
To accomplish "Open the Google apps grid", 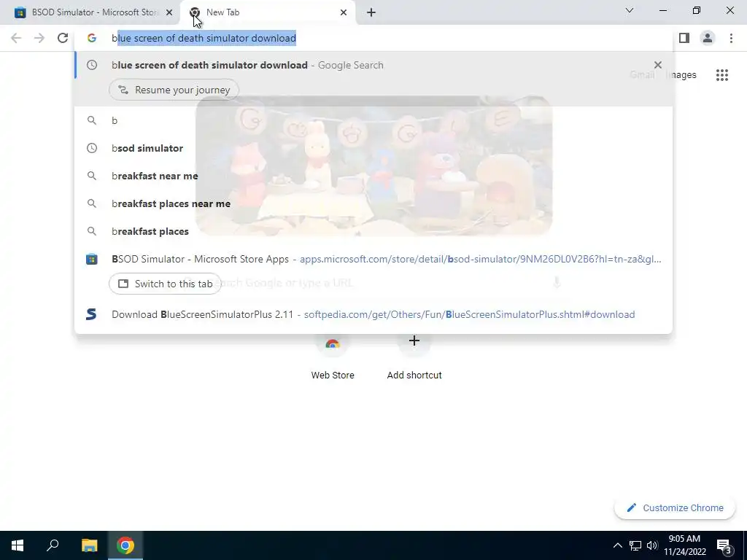I will (x=721, y=75).
